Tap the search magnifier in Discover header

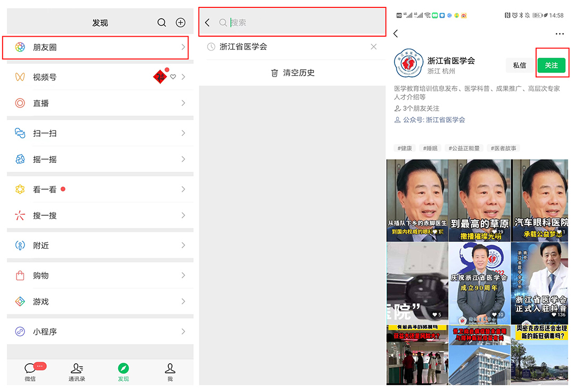point(161,23)
